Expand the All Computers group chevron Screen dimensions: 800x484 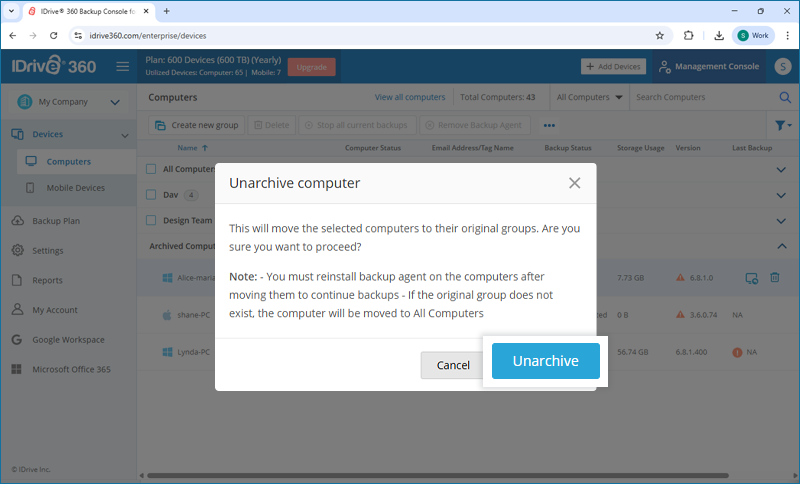[x=781, y=169]
